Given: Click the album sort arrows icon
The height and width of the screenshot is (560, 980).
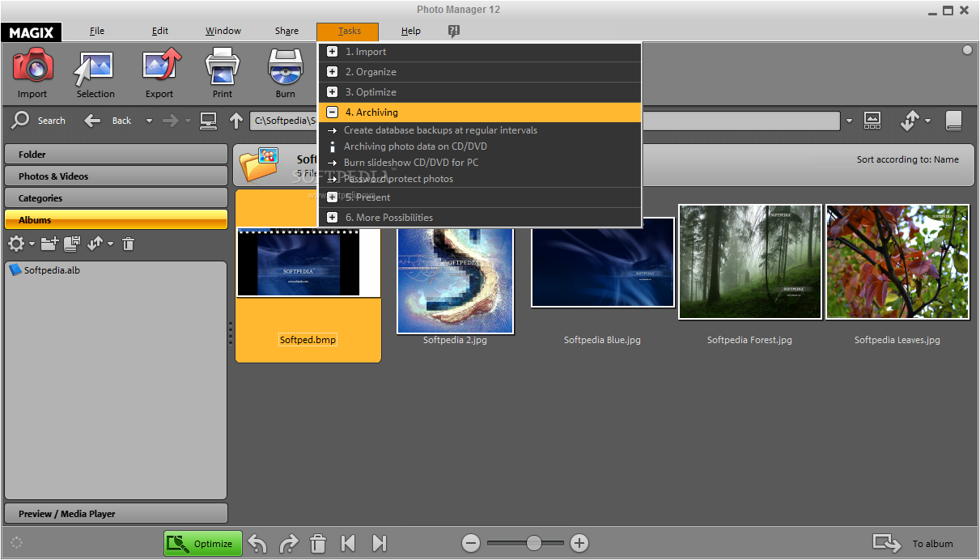Looking at the screenshot, I should click(x=95, y=243).
